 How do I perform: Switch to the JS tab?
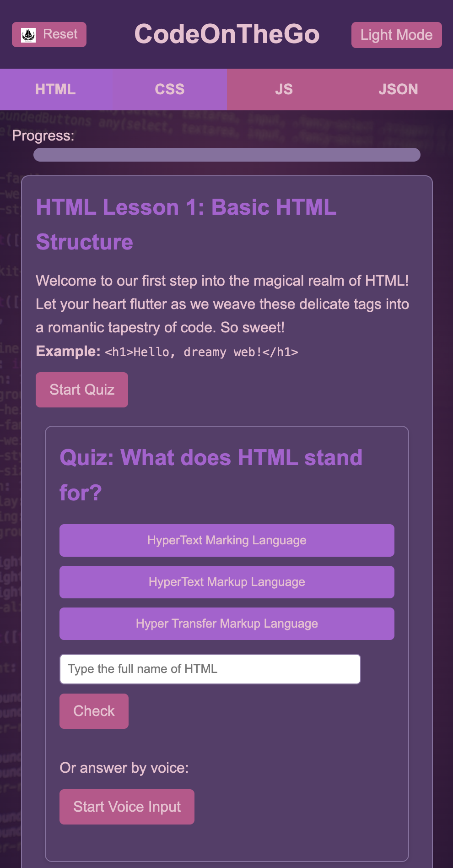click(283, 89)
